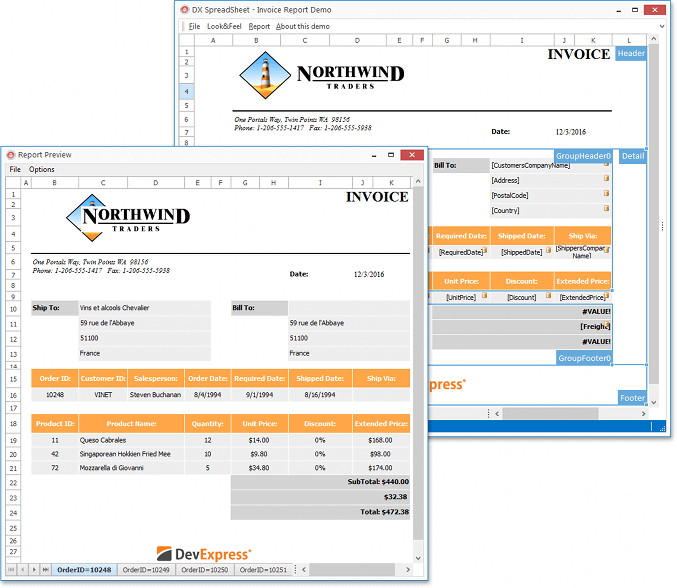677x588 pixels.
Task: Click the SubTotal $440.00 cell
Action: click(320, 482)
